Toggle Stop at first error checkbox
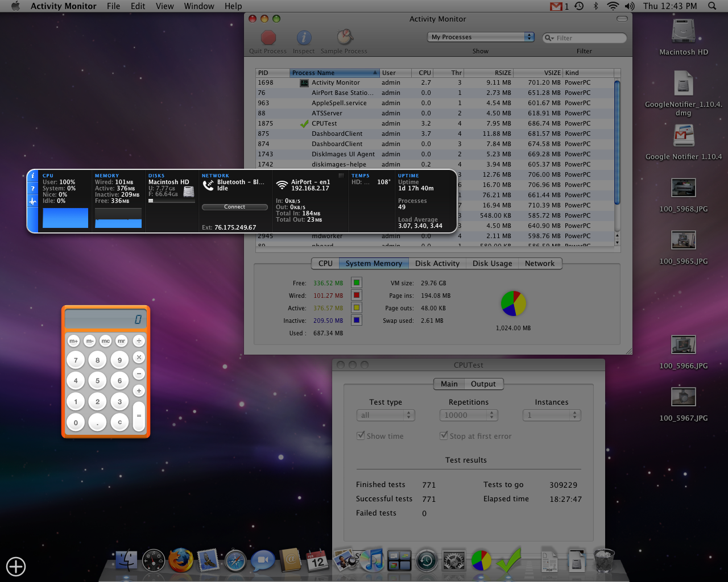The image size is (728, 582). click(444, 436)
